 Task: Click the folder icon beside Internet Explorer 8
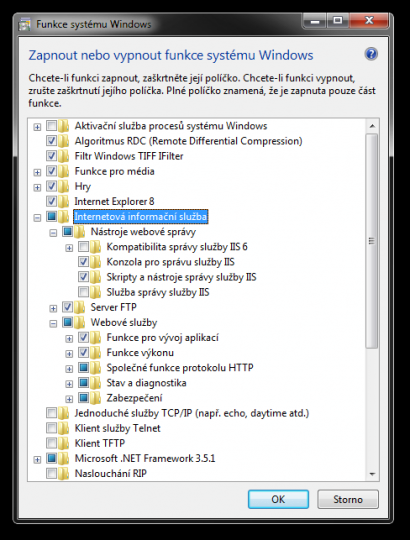(63, 201)
